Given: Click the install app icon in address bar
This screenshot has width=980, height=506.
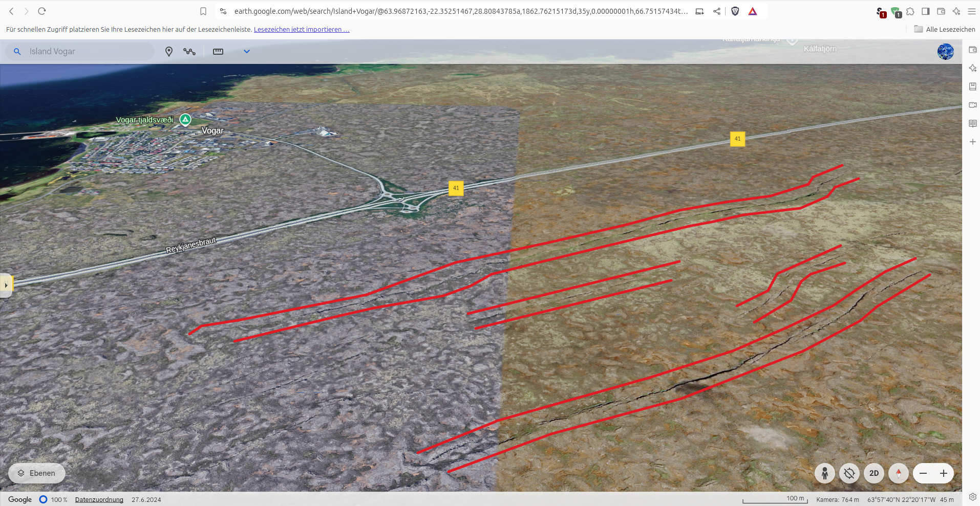Looking at the screenshot, I should point(699,11).
